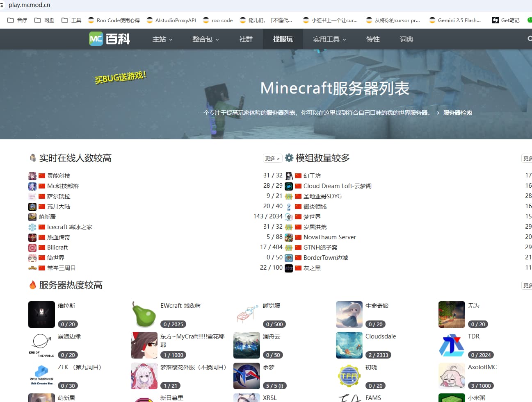The width and height of the screenshot is (532, 402).
Task: Open the GTNH鸽子窝 server link
Action: click(x=320, y=248)
